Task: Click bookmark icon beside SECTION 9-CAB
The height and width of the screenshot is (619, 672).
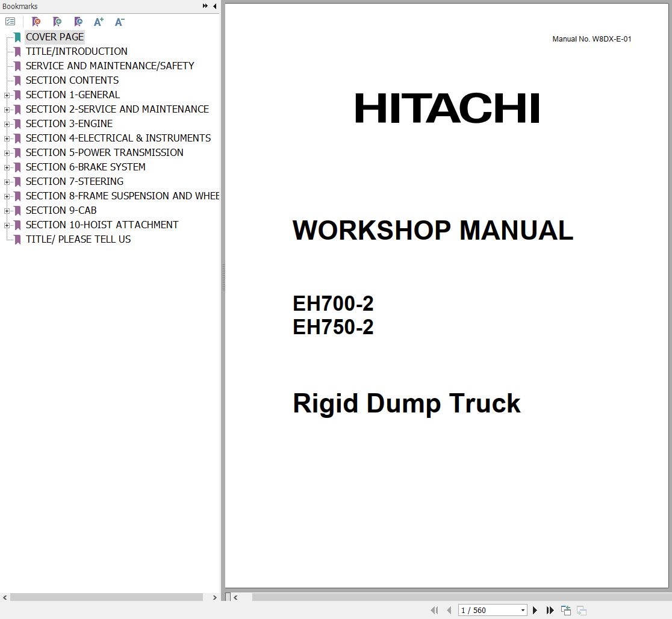Action: (x=17, y=211)
